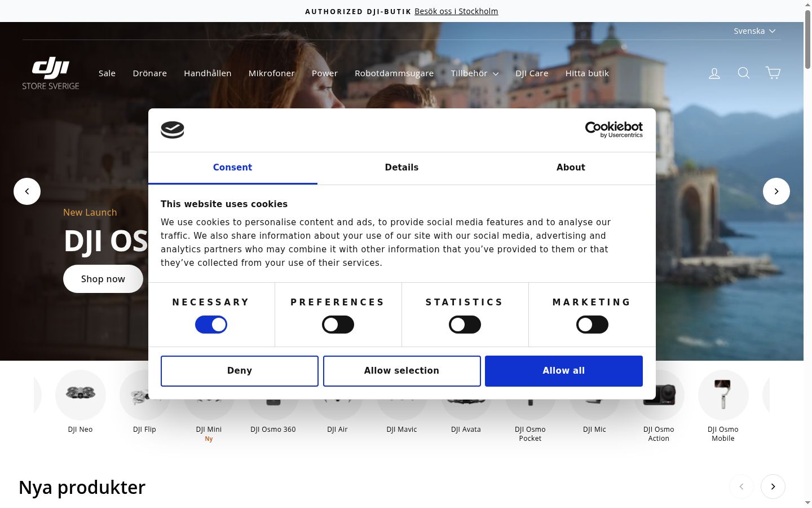Select the DJI Flip category icon
Viewport: 812px width, 508px height.
point(145,395)
